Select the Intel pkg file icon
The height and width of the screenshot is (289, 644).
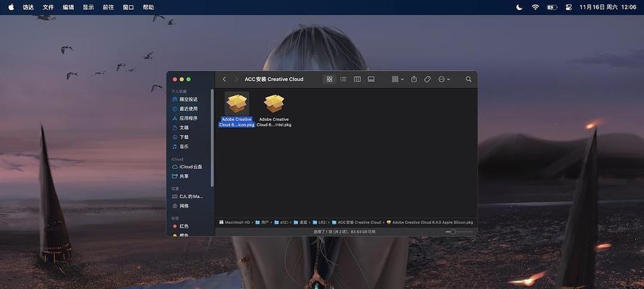[x=274, y=103]
